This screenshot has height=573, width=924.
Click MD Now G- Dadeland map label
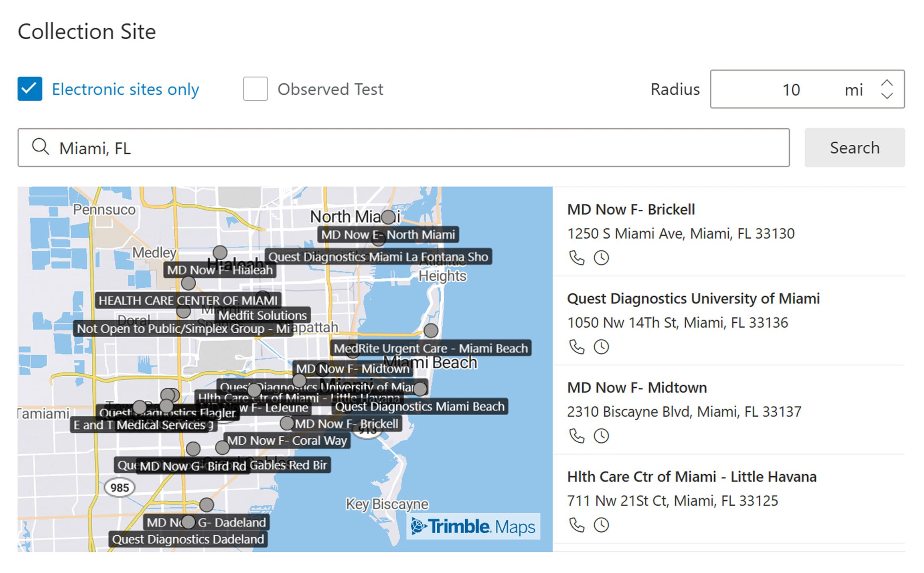[x=206, y=522]
